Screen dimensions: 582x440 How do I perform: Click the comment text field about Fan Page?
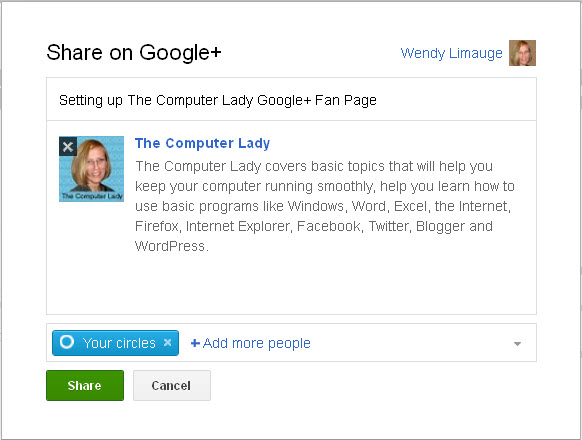[x=291, y=100]
